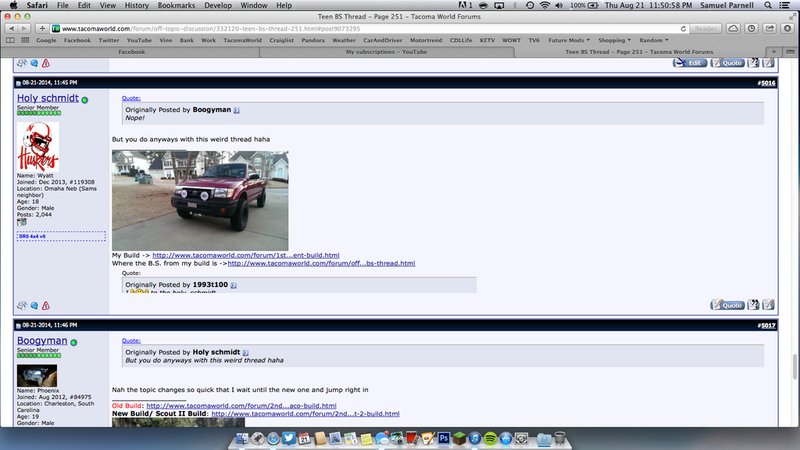Click the speech bubble icon under Holy schmidt
The width and height of the screenshot is (800, 450).
[x=34, y=306]
